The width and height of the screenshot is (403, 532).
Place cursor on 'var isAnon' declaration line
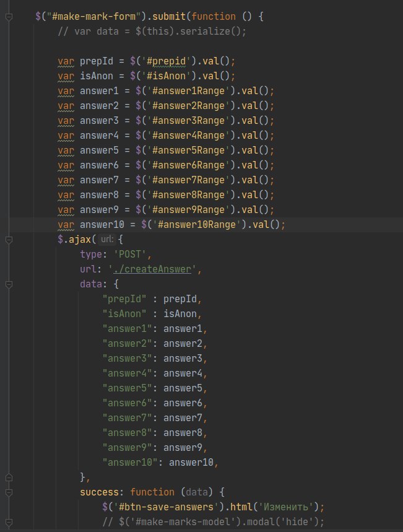pyautogui.click(x=146, y=76)
